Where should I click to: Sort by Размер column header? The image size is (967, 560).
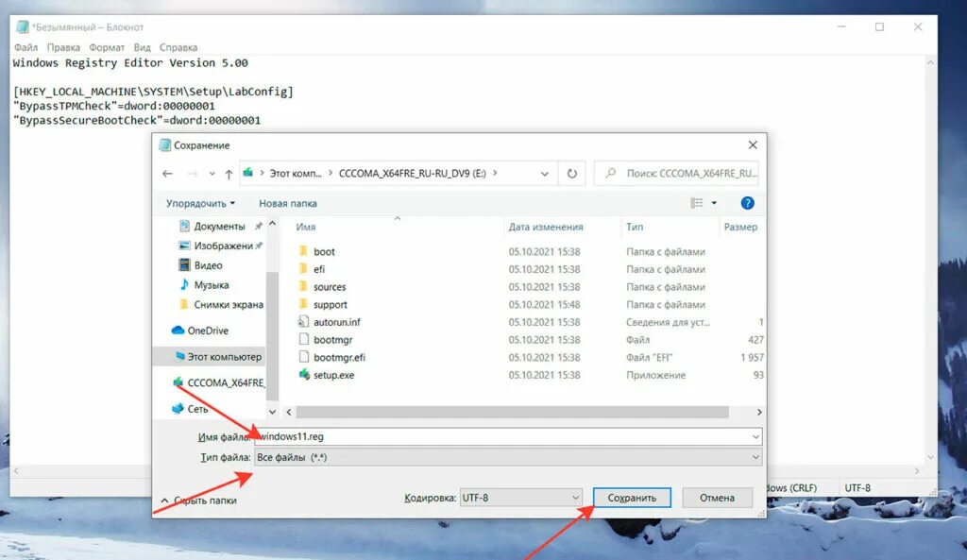[x=740, y=227]
